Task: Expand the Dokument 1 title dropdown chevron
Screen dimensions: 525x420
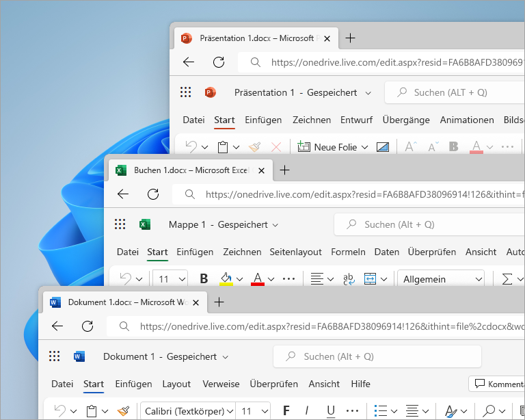Action: [x=226, y=357]
